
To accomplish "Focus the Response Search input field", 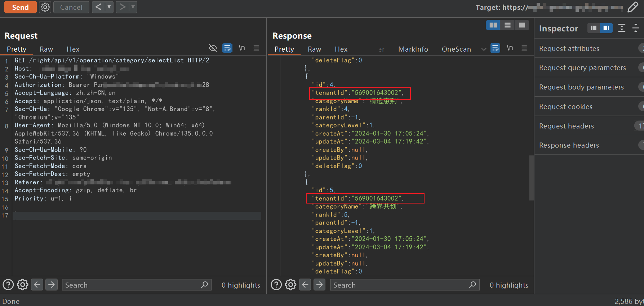I will pos(405,285).
